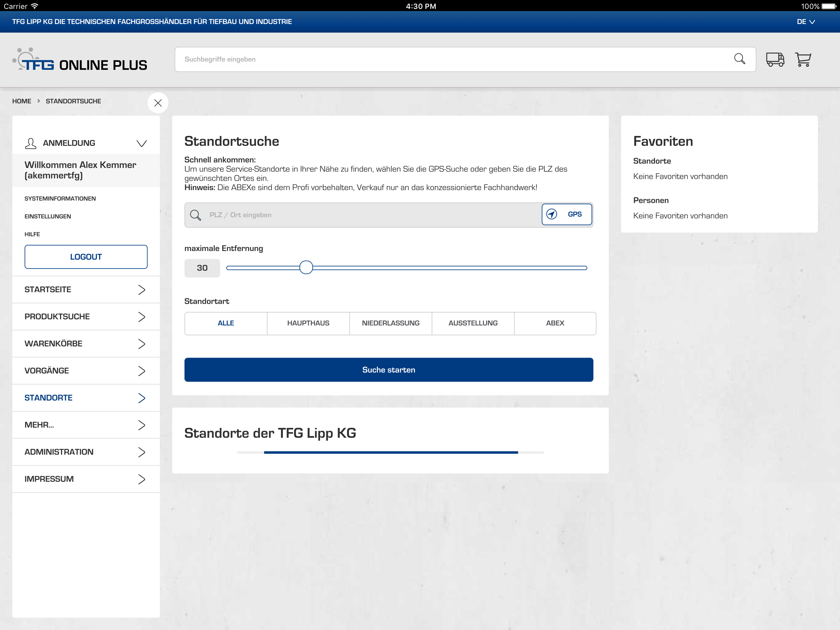840x630 pixels.
Task: Click the user profile icon beside Anmeldung
Action: tap(30, 143)
